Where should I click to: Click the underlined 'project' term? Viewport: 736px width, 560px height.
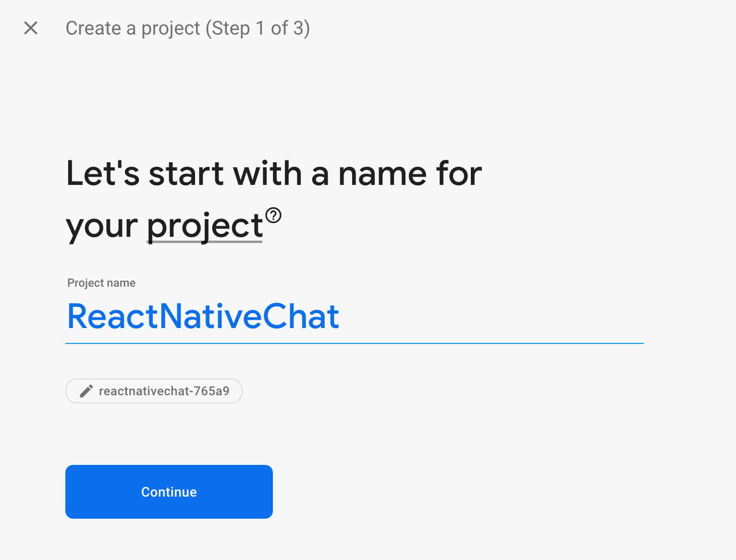click(205, 226)
